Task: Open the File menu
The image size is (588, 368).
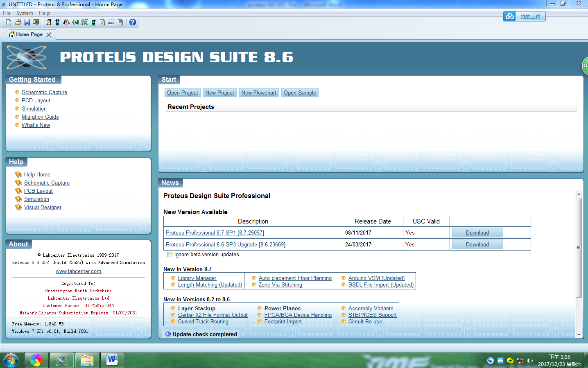Action: point(7,13)
